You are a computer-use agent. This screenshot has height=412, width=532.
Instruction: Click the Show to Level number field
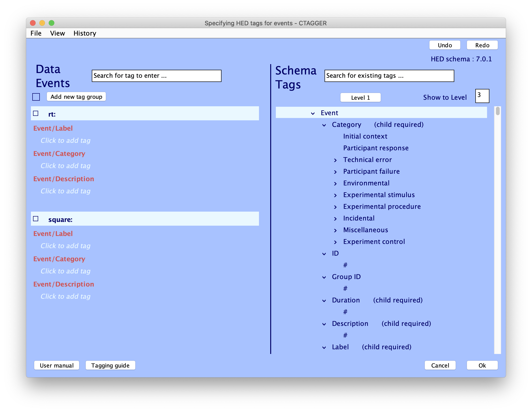482,96
